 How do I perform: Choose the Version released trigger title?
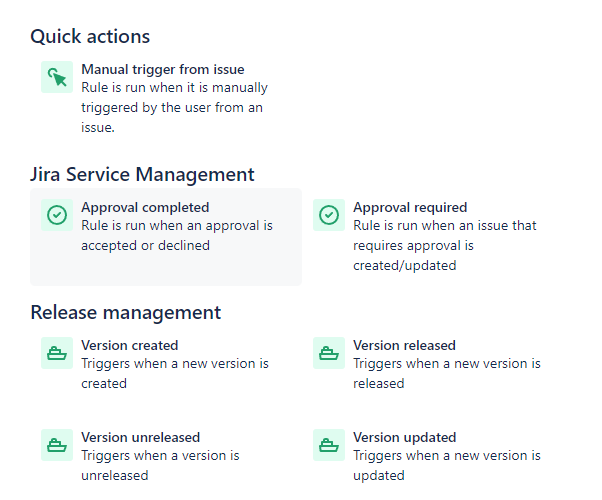tap(404, 345)
